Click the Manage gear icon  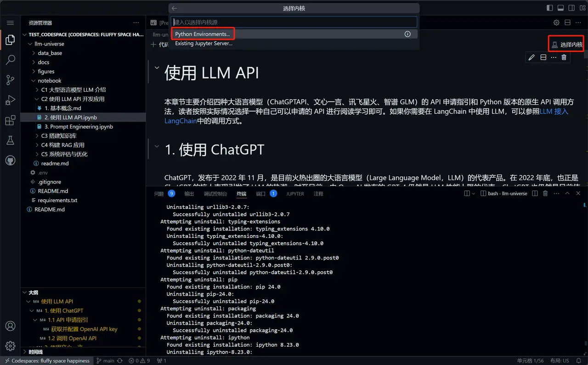tap(10, 346)
